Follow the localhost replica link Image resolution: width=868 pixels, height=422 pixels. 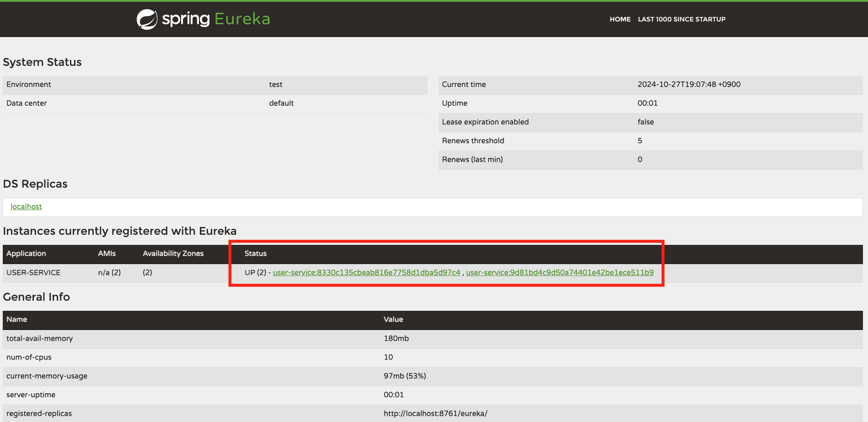pos(26,207)
